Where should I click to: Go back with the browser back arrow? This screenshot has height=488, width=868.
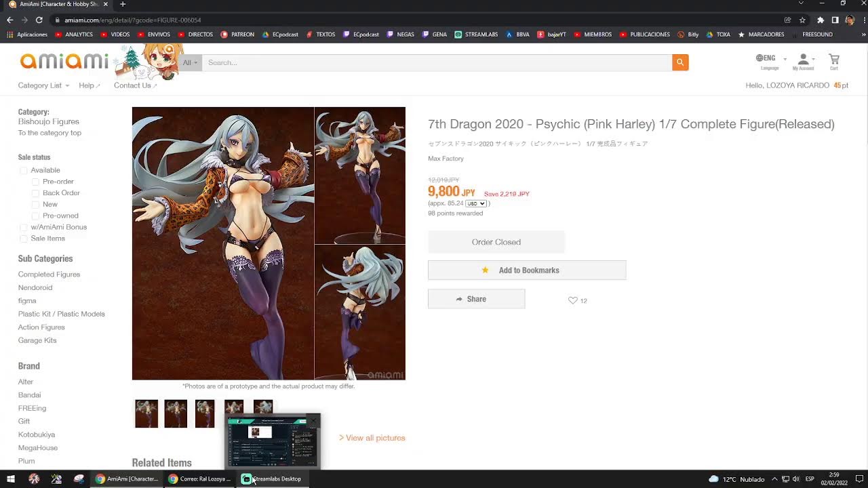[x=9, y=20]
